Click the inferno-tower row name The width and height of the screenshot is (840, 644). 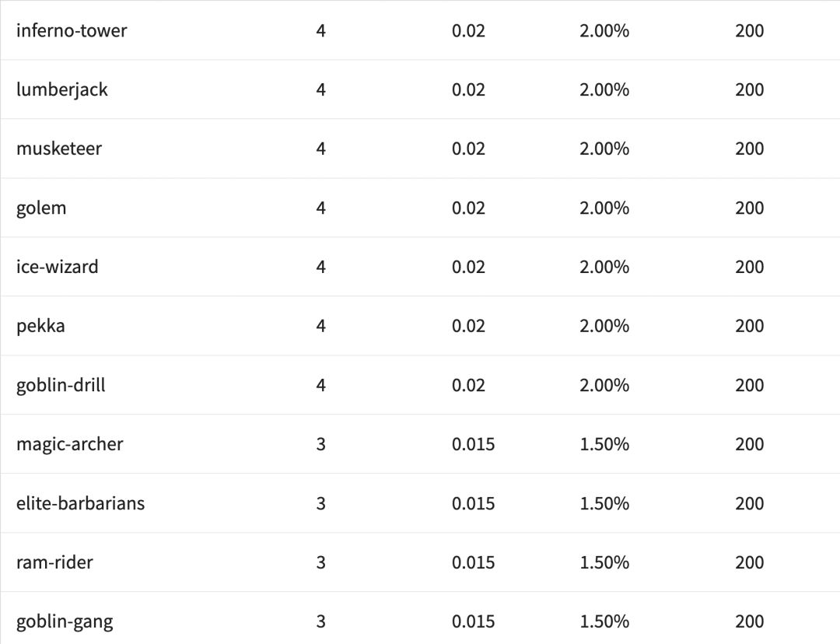click(x=72, y=31)
